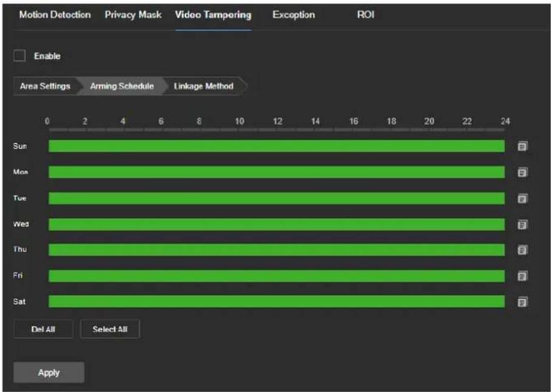Click the copy icon for Sat row
This screenshot has width=551, height=392.
click(x=522, y=302)
